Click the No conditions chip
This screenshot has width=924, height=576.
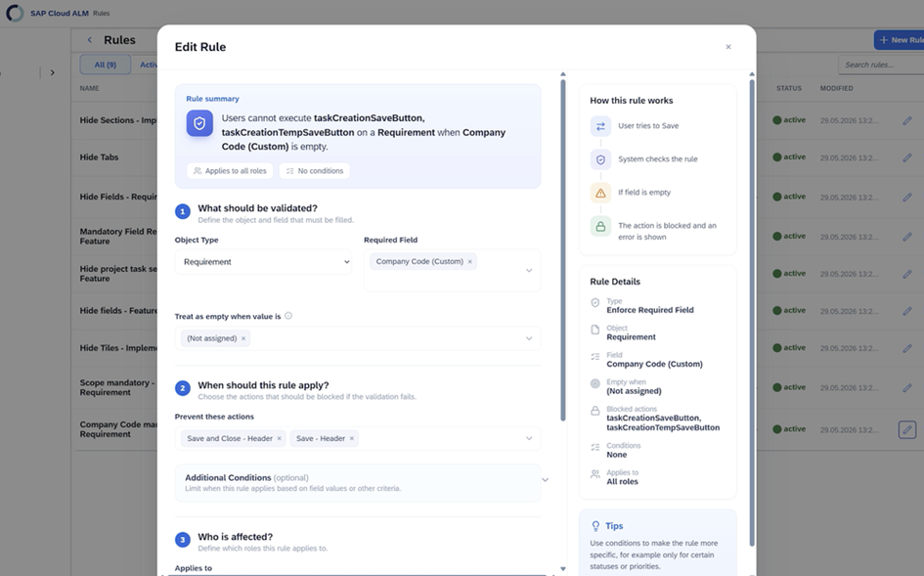point(315,171)
